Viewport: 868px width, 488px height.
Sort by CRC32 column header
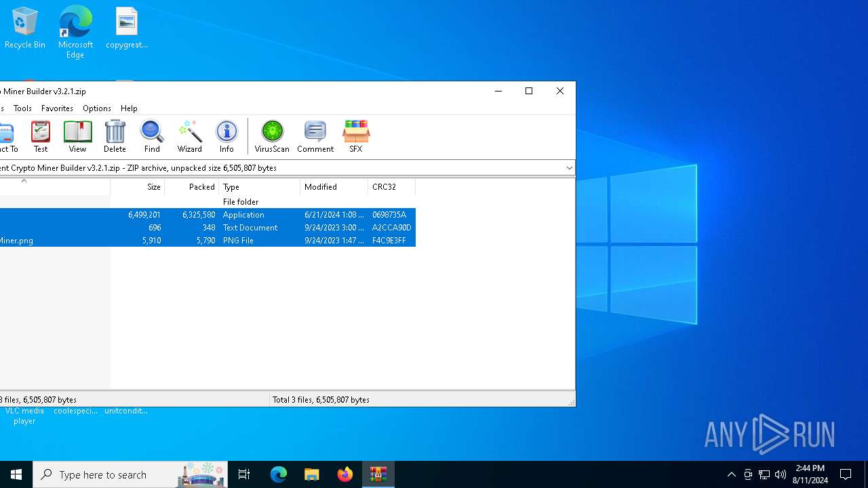tap(392, 186)
